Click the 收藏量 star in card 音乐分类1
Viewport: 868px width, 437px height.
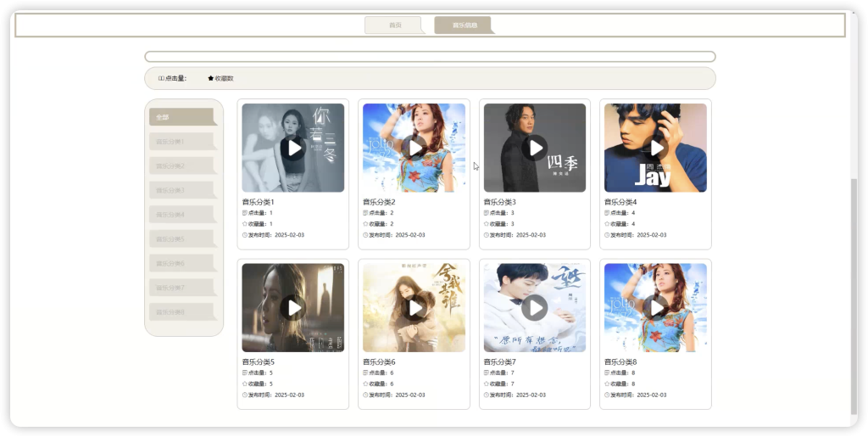point(245,224)
